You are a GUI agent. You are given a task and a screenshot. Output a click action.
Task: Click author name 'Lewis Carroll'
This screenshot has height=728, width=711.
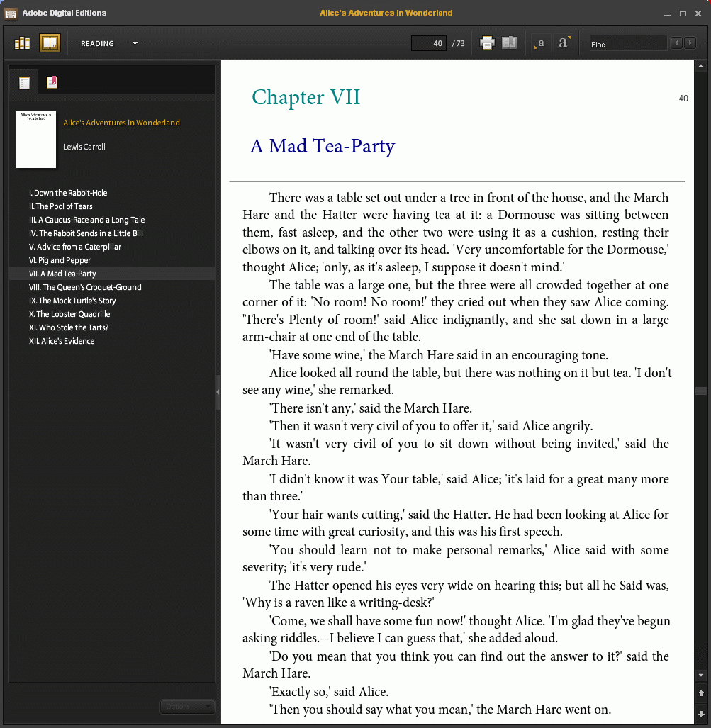click(84, 147)
